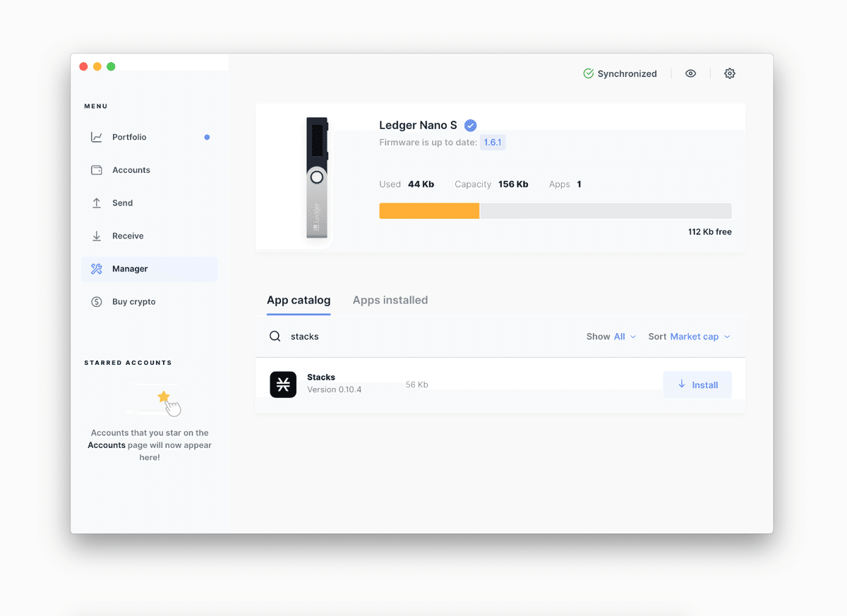
Task: Click the search magnifier in the app catalog
Action: coord(275,336)
